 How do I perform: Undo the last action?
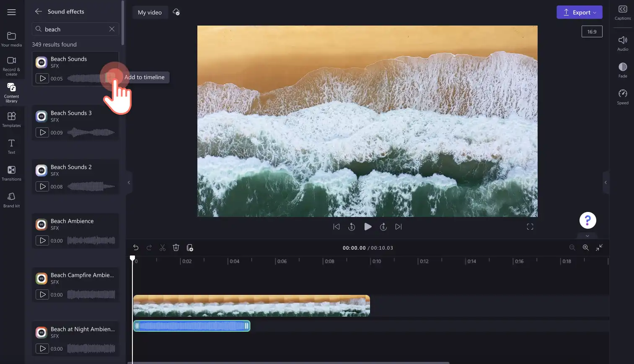click(136, 248)
